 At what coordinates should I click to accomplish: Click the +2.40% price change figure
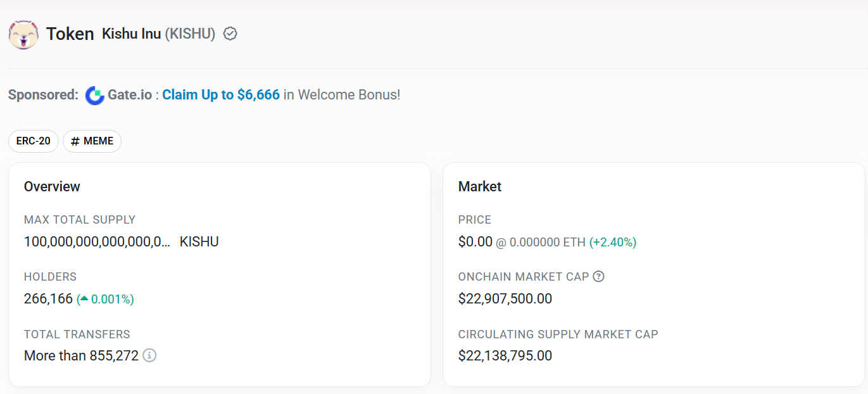click(x=613, y=242)
